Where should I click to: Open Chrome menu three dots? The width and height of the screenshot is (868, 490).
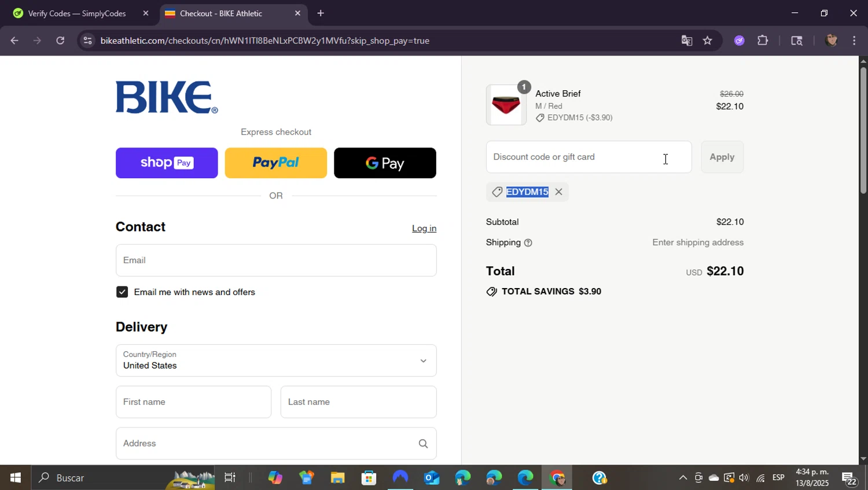click(x=854, y=40)
